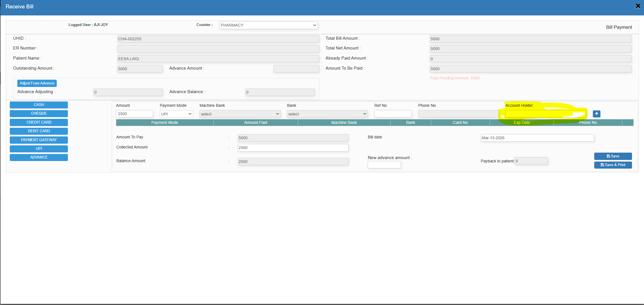Select the CASH payment option

click(x=39, y=105)
